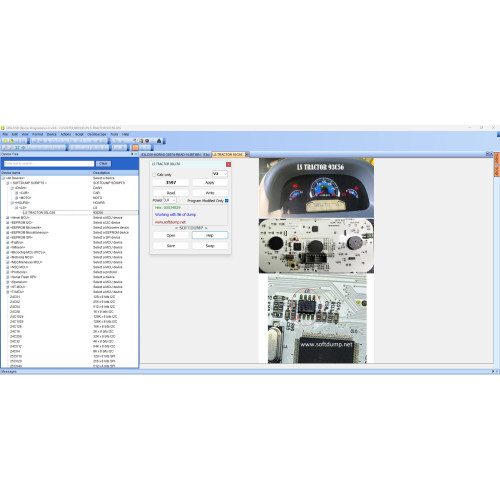Click the Device name column header
Screen dimensions: 500x500
pyautogui.click(x=46, y=173)
